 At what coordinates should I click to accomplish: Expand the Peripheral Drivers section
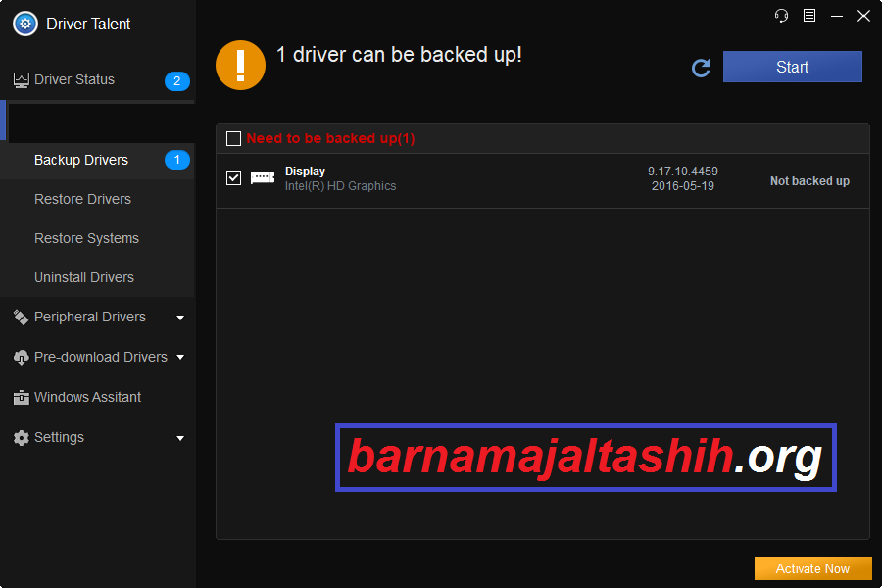(180, 318)
